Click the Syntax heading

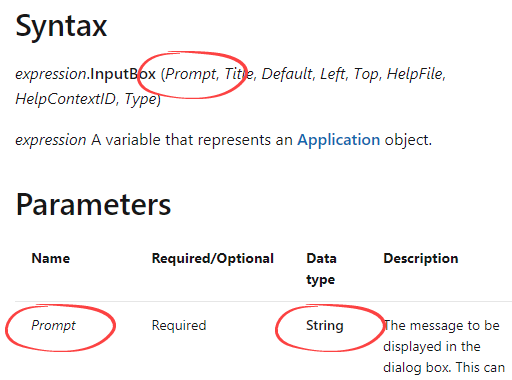click(x=61, y=26)
